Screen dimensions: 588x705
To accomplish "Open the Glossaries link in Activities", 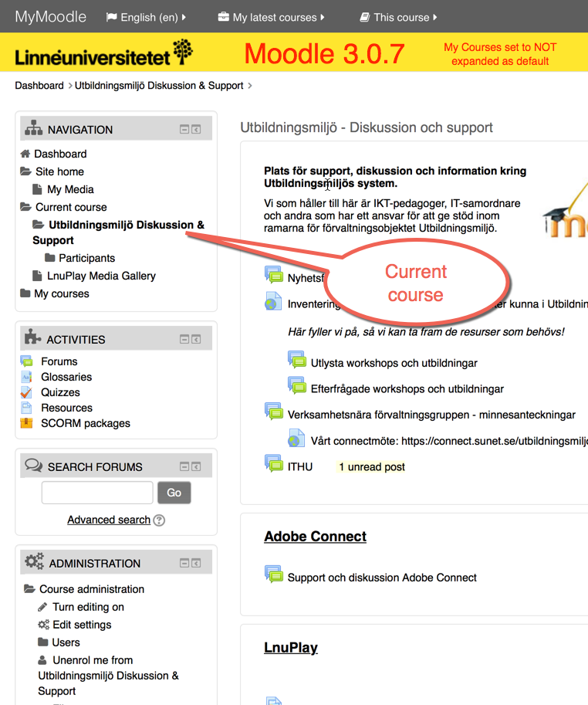I will [x=66, y=377].
